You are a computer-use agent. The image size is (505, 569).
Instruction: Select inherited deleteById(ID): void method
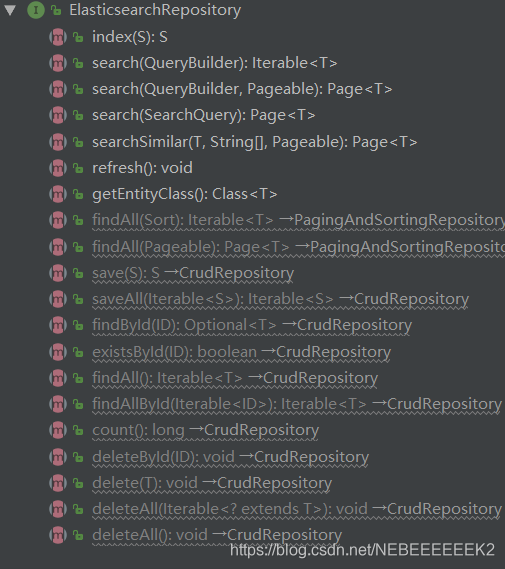230,457
